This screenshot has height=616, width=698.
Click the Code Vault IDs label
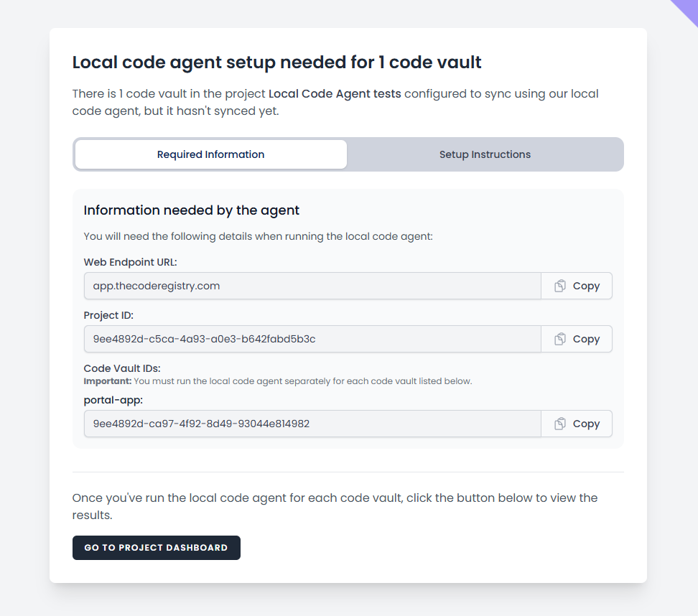click(122, 368)
